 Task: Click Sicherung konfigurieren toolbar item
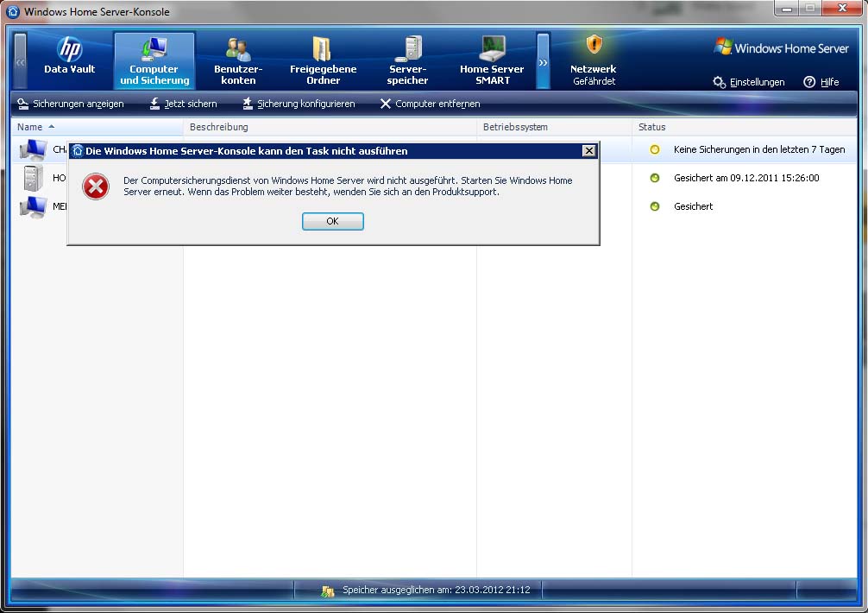(299, 104)
